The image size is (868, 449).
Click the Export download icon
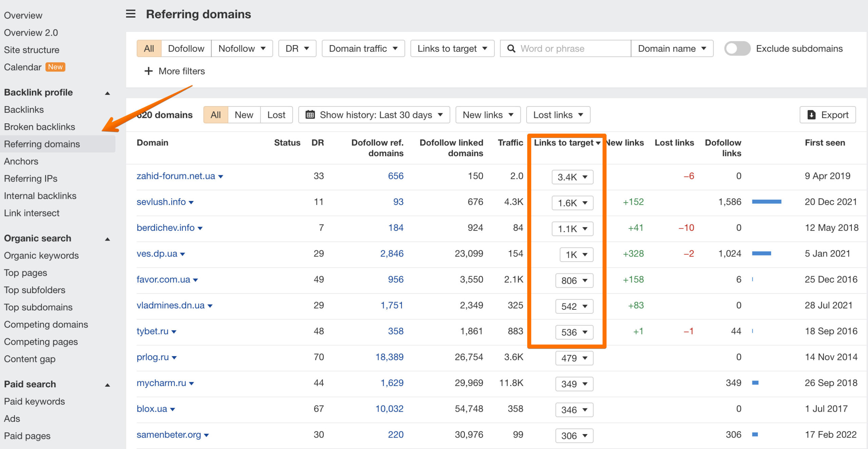[811, 115]
